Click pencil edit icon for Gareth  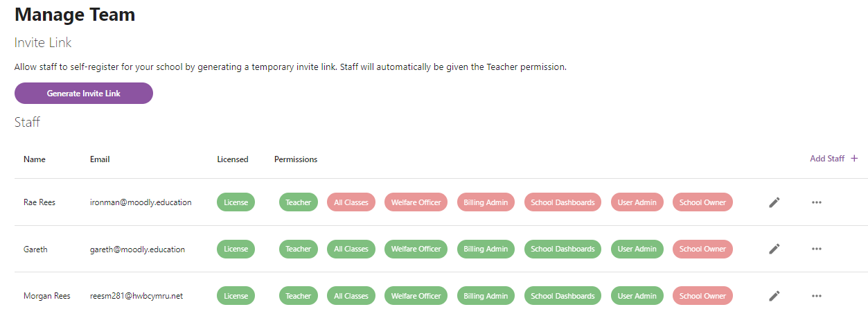(774, 249)
